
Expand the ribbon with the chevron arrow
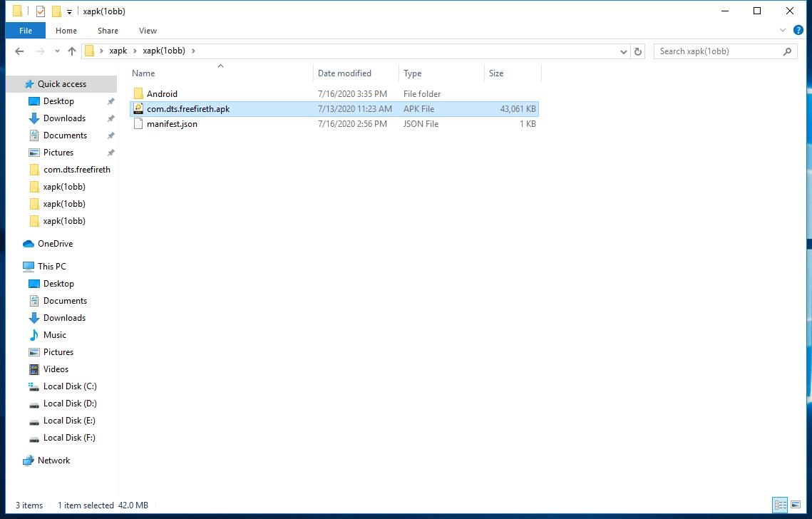(783, 30)
